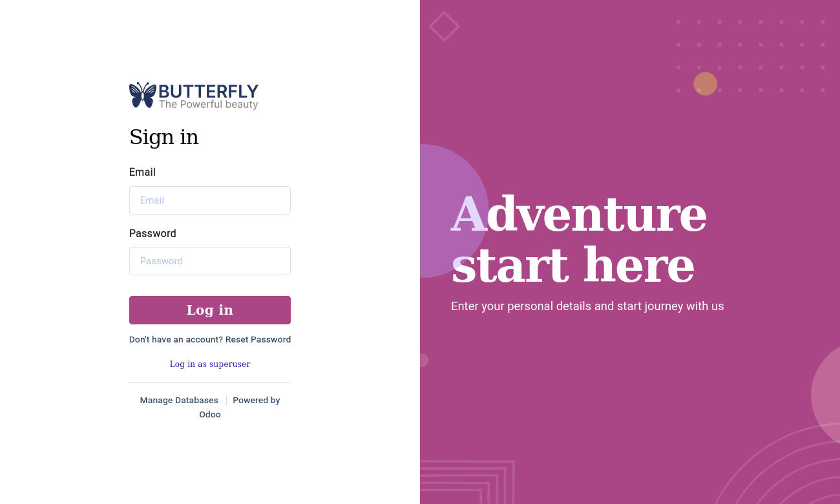Follow the Powered by Odoo link
The width and height of the screenshot is (840, 504).
point(240,408)
